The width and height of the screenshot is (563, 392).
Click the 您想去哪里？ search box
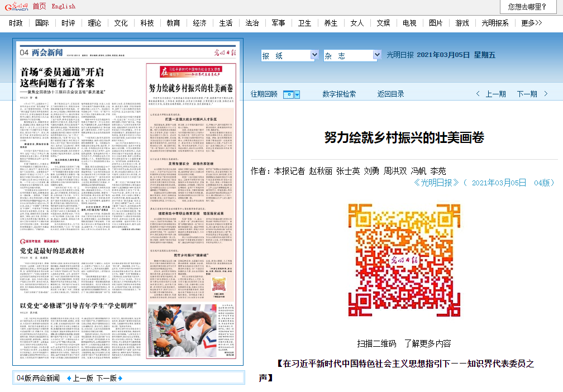527,7
